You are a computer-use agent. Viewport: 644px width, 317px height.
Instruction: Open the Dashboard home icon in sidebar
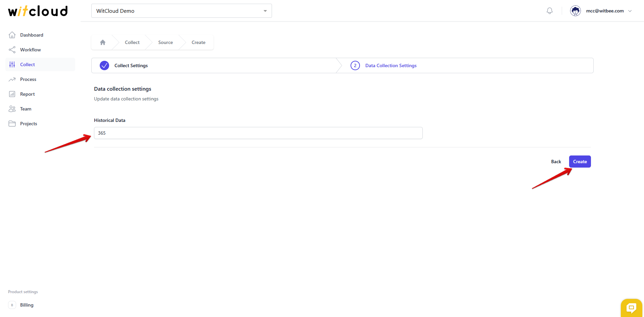[12, 35]
